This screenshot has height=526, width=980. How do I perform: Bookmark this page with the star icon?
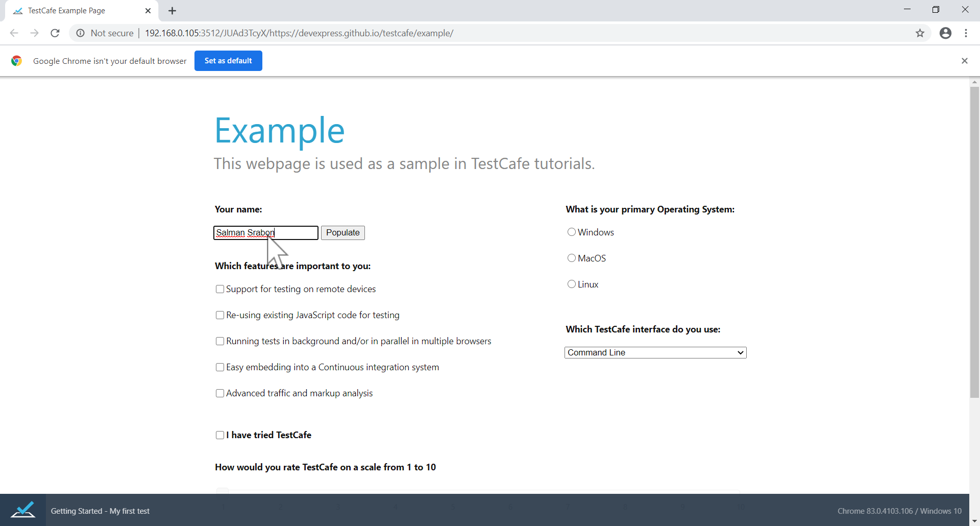click(920, 33)
